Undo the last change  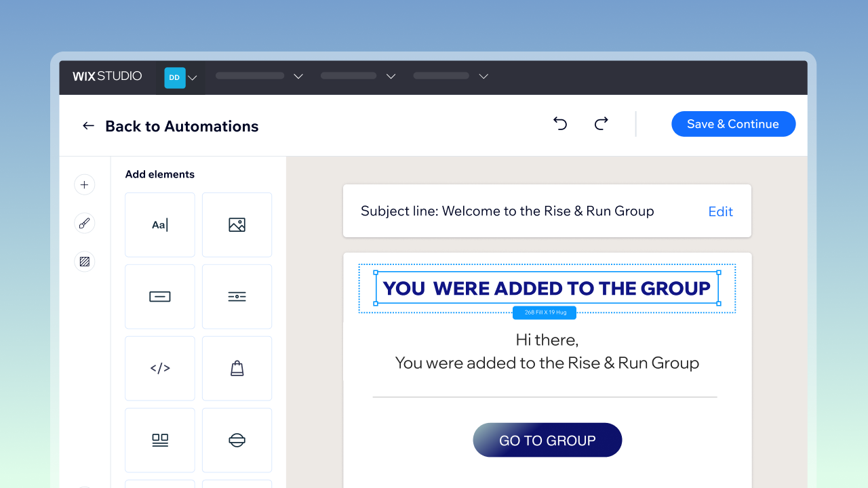[x=559, y=123]
